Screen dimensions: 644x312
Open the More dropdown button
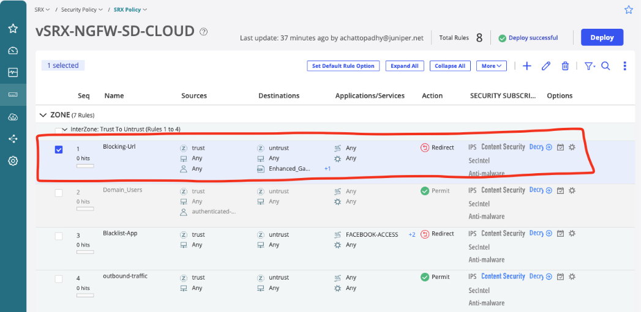[491, 65]
